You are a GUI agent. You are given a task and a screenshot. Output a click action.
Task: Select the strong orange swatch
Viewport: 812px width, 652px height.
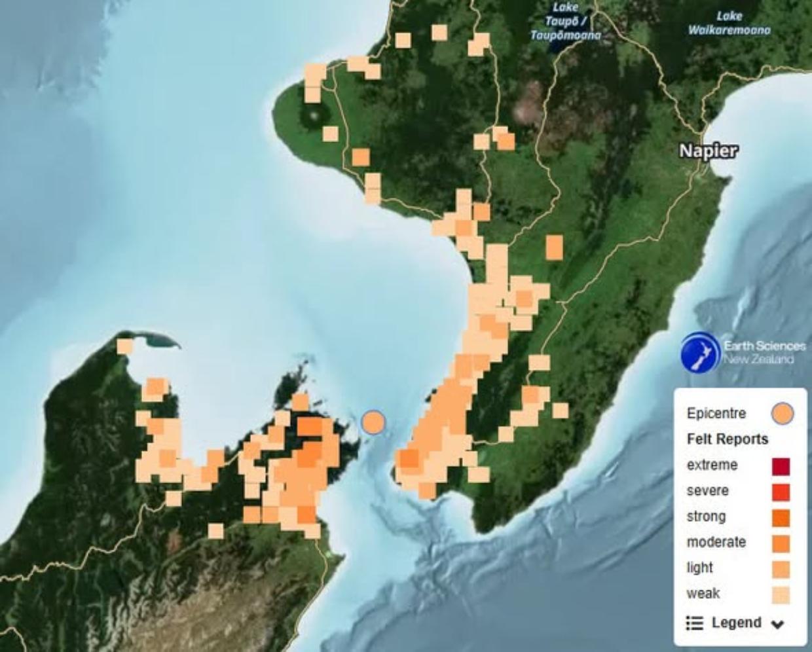click(781, 517)
